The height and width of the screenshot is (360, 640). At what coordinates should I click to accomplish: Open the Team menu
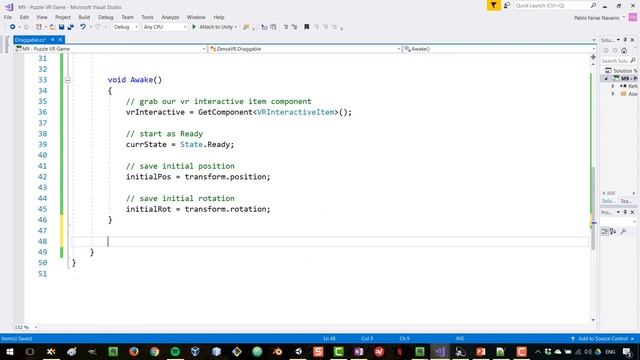tap(127, 17)
